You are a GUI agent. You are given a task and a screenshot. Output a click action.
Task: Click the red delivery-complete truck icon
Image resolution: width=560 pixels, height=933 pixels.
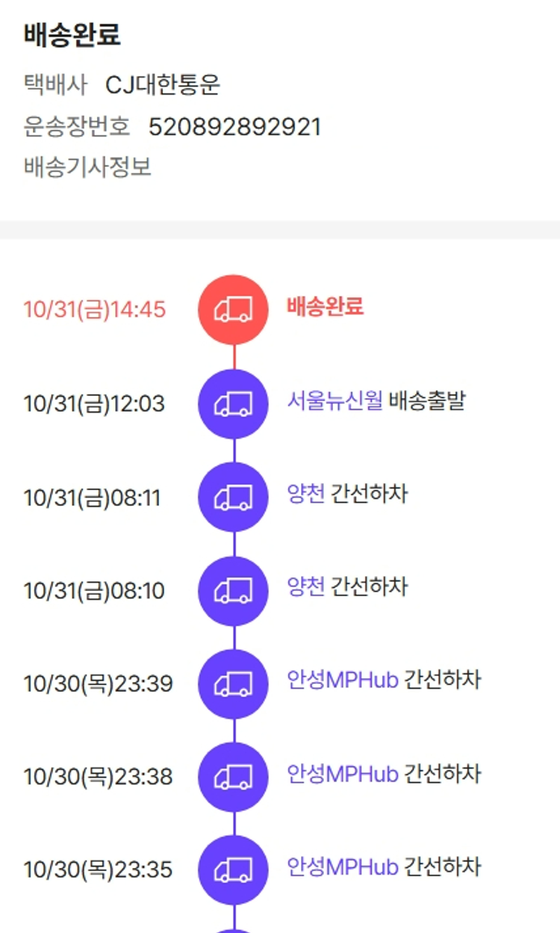(x=233, y=310)
